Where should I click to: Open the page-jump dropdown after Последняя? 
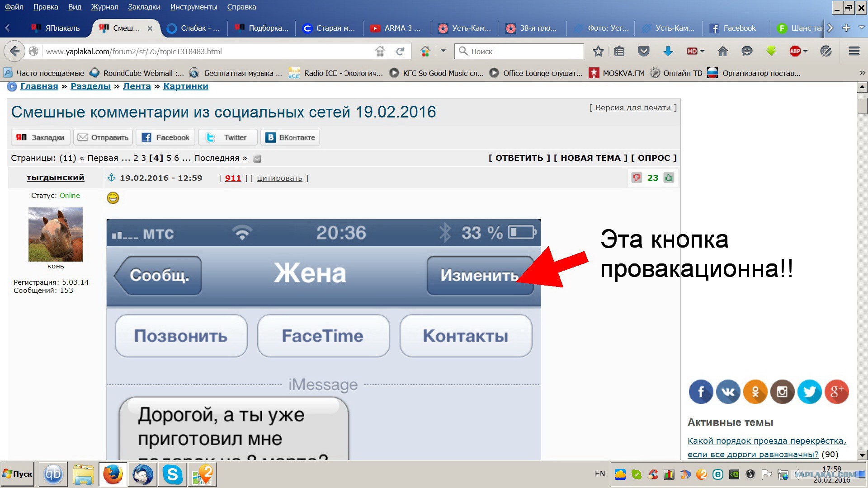point(257,159)
